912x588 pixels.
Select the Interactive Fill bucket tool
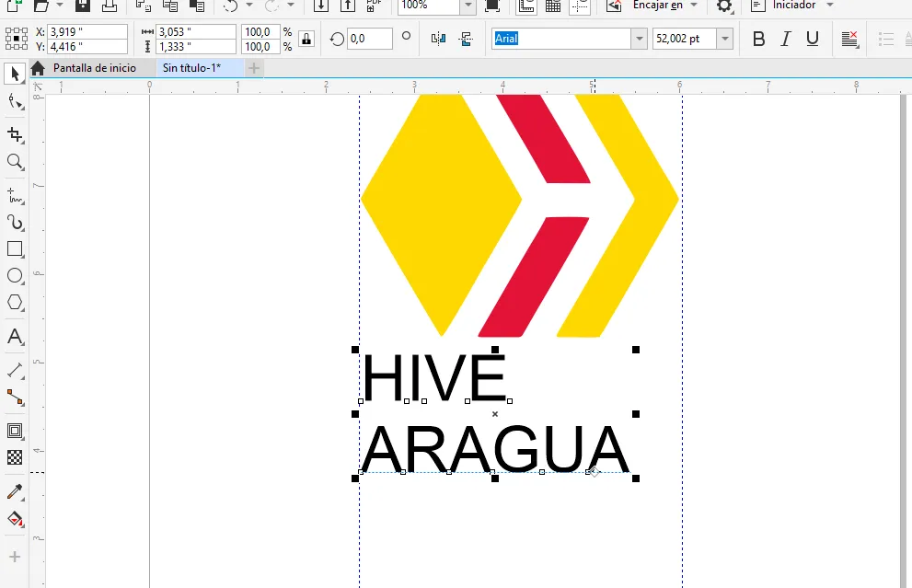pos(15,519)
